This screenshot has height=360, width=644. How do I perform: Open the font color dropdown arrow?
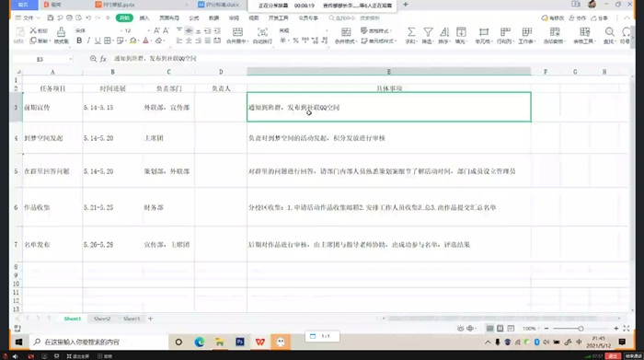click(152, 41)
